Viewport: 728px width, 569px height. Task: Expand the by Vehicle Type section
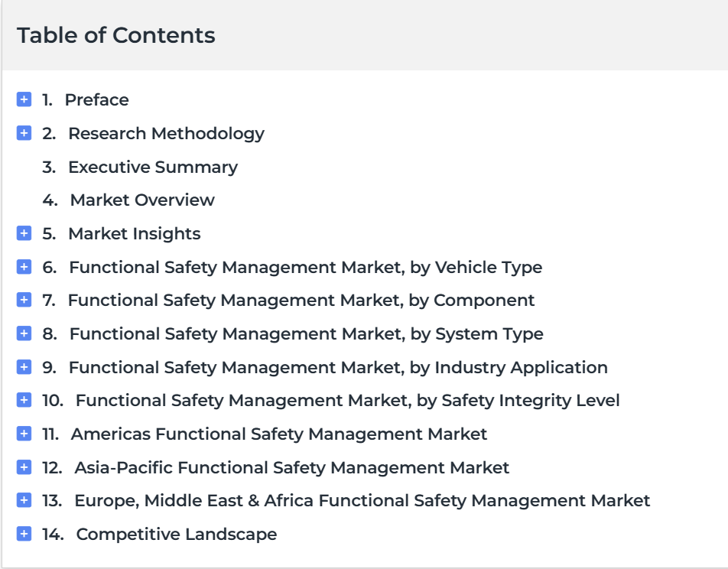24,267
